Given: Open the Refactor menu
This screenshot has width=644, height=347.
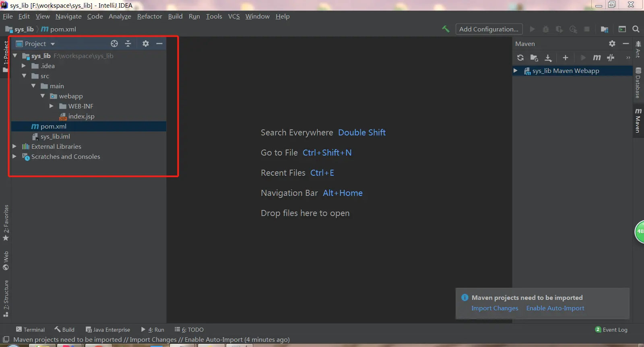Looking at the screenshot, I should click(150, 16).
